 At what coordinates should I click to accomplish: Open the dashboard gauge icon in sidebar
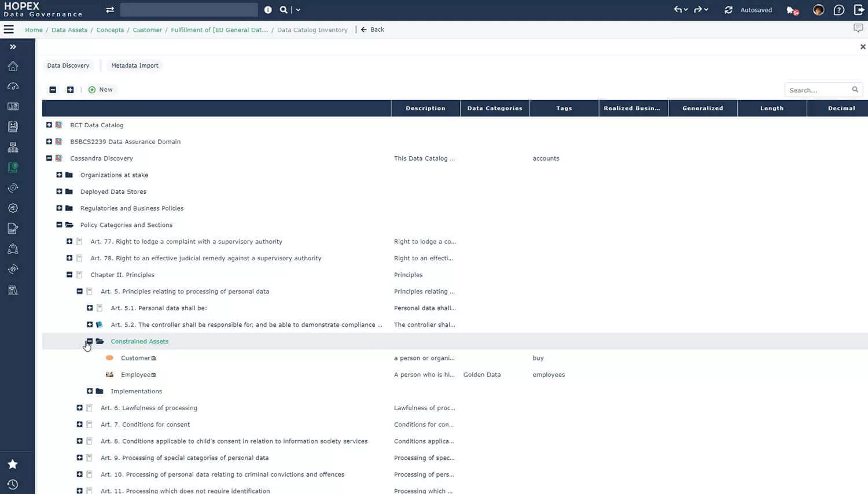coord(13,86)
